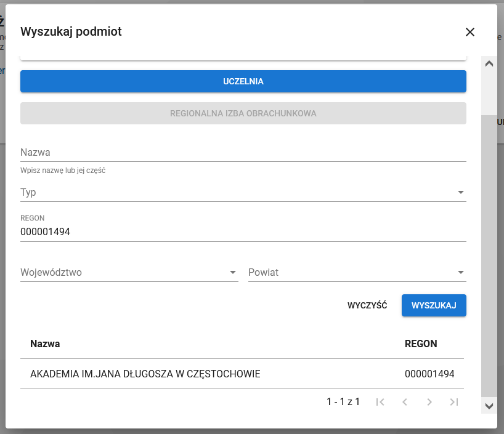Click the scrollbar down arrow
Screen dimensions: 504x434
coord(489,406)
